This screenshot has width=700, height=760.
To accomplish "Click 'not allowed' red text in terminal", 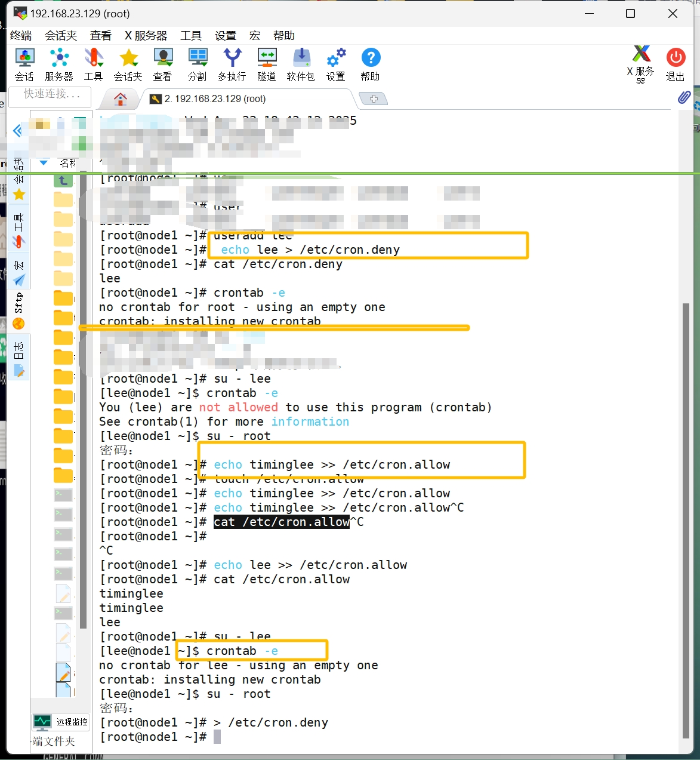I will (x=239, y=407).
